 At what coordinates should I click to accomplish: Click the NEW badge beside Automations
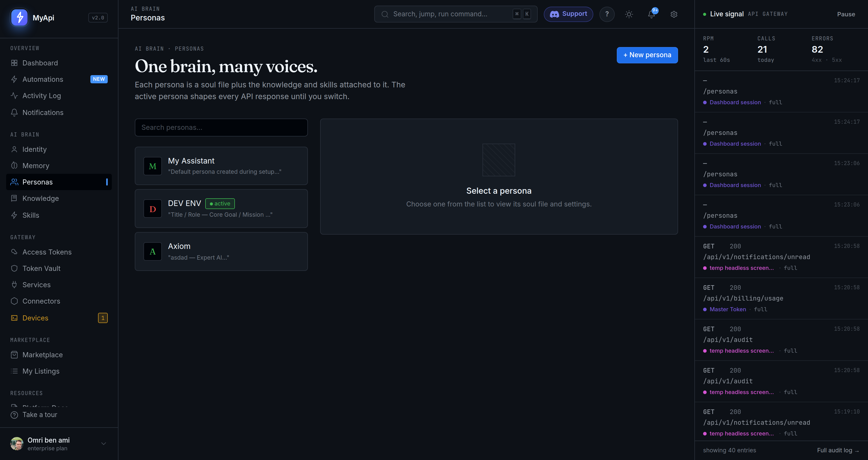click(99, 79)
